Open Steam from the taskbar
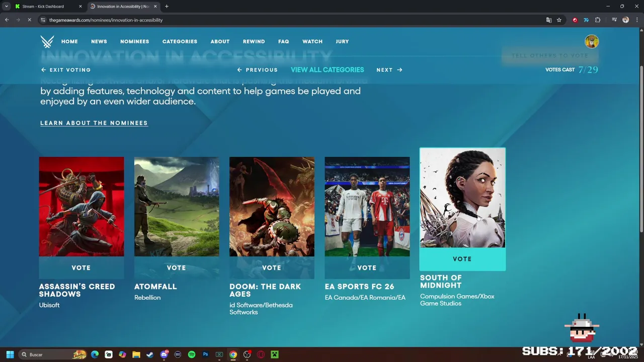644x362 pixels. coord(150,354)
